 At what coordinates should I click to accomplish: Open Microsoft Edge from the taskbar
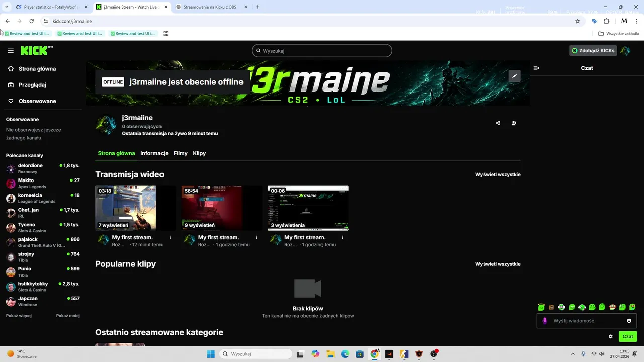coord(345,354)
